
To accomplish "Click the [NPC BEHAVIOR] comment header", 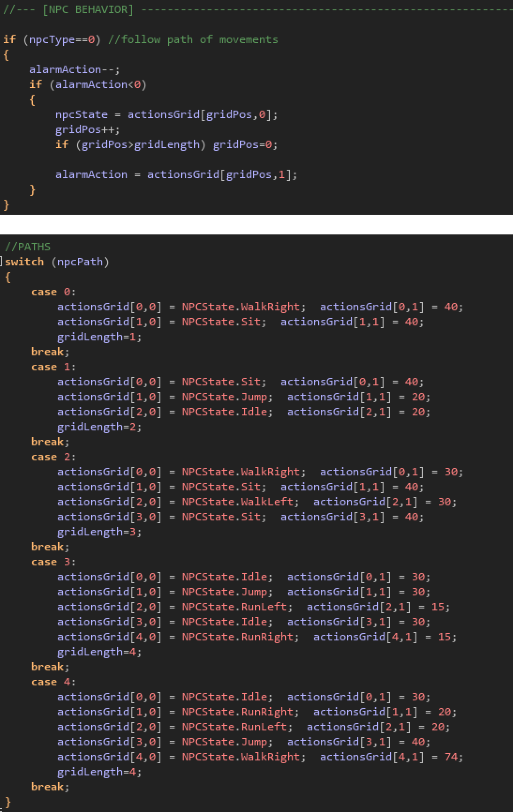I will tap(88, 10).
